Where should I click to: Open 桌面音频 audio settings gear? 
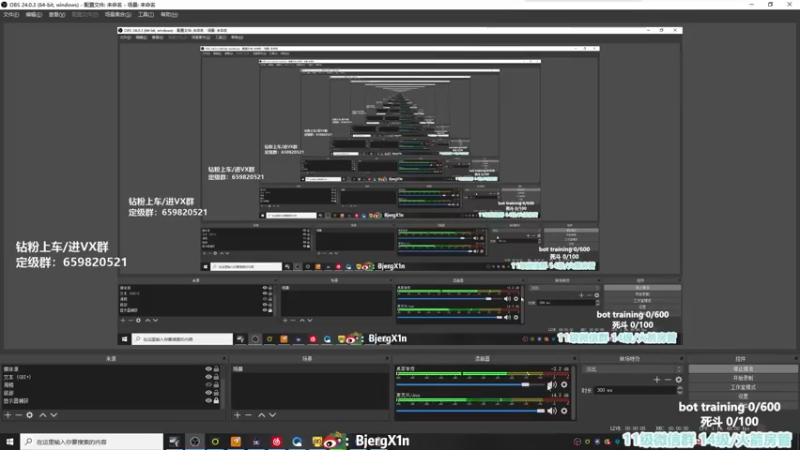(x=564, y=385)
